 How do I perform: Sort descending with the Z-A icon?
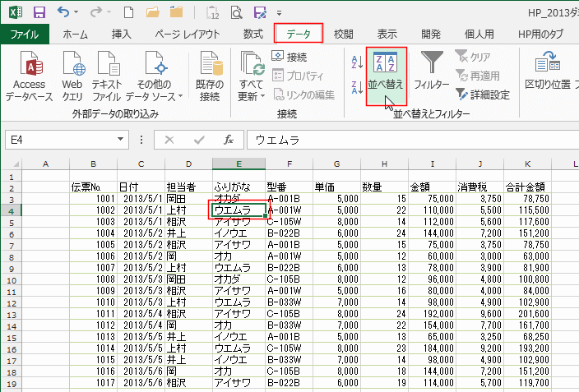click(356, 86)
